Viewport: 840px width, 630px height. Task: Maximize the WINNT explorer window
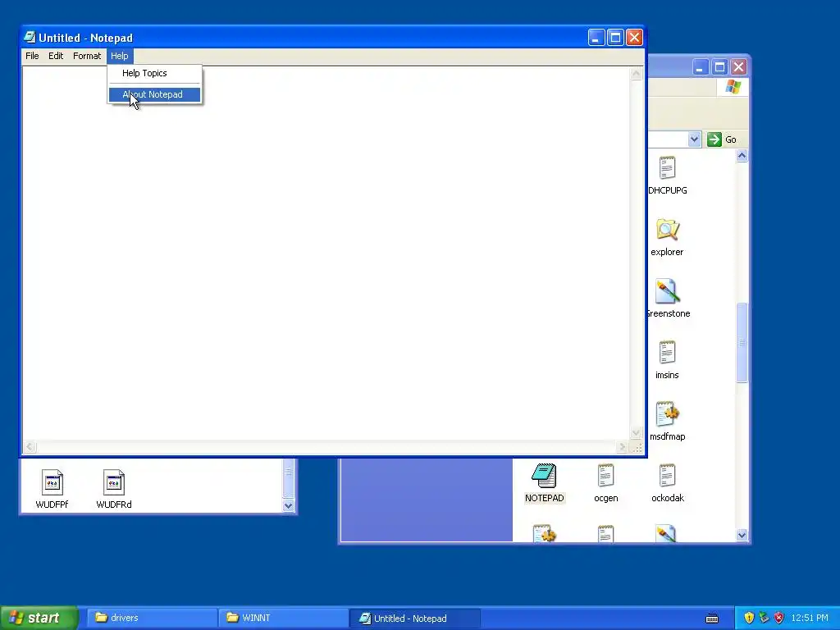pos(719,67)
